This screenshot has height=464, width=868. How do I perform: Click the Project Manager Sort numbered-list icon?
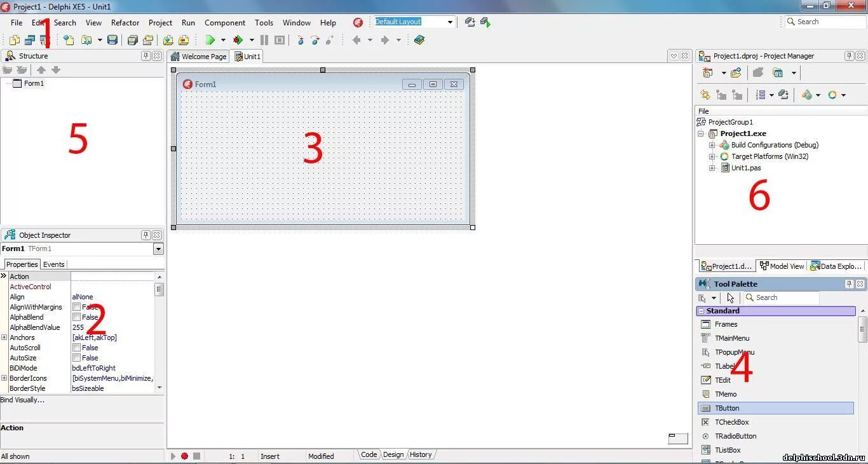[x=761, y=95]
